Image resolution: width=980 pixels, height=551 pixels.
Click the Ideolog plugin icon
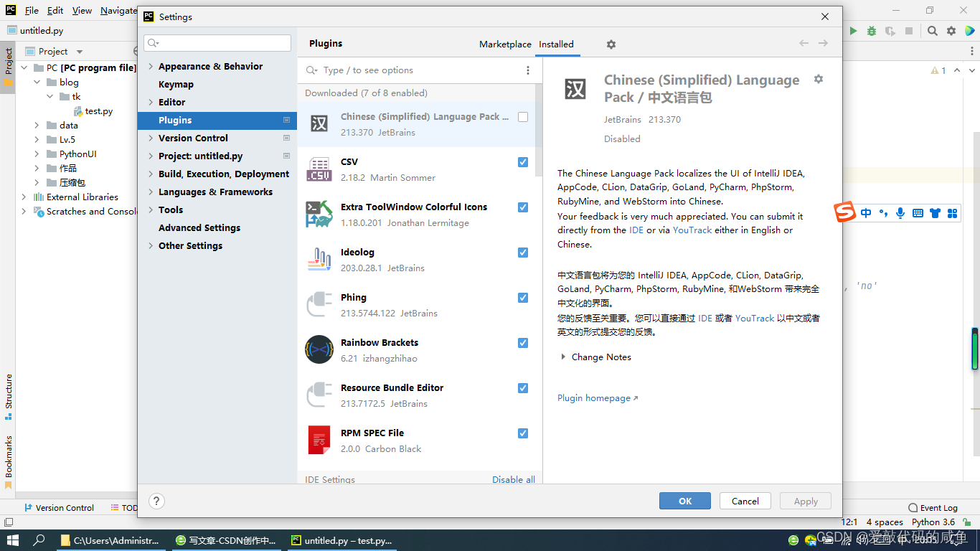coord(319,259)
